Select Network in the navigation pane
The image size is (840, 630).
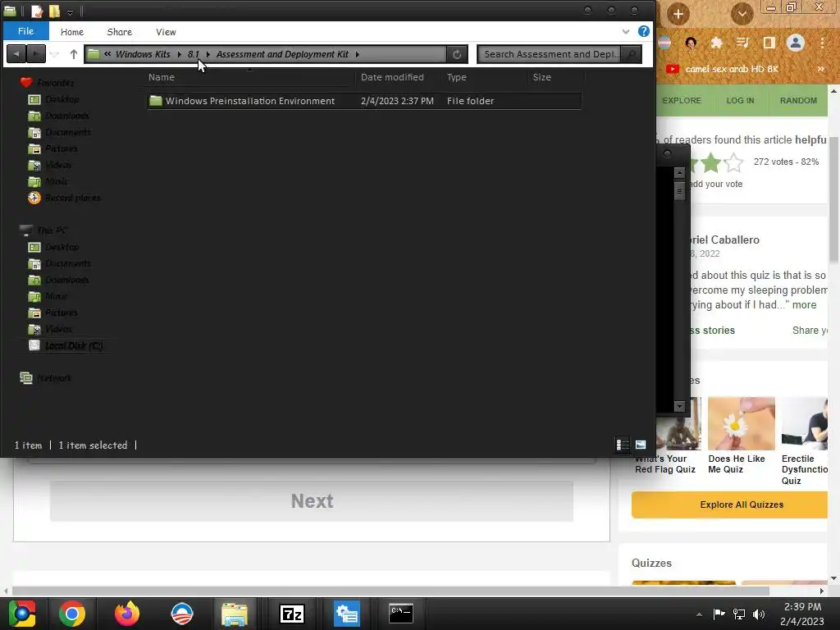coord(53,377)
